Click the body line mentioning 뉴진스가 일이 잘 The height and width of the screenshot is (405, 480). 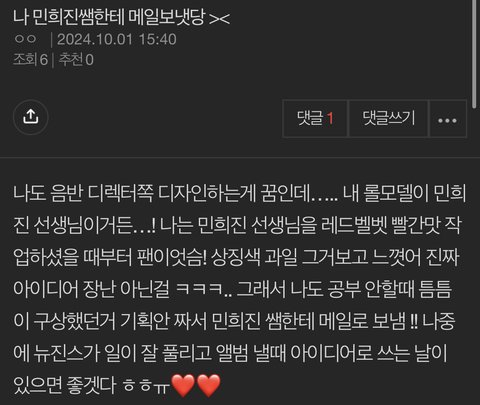(230, 353)
